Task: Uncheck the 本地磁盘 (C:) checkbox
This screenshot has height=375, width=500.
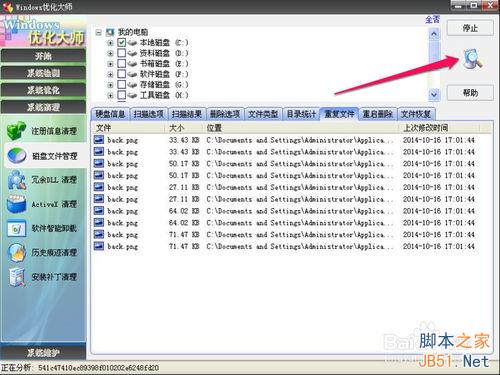Action: point(122,43)
